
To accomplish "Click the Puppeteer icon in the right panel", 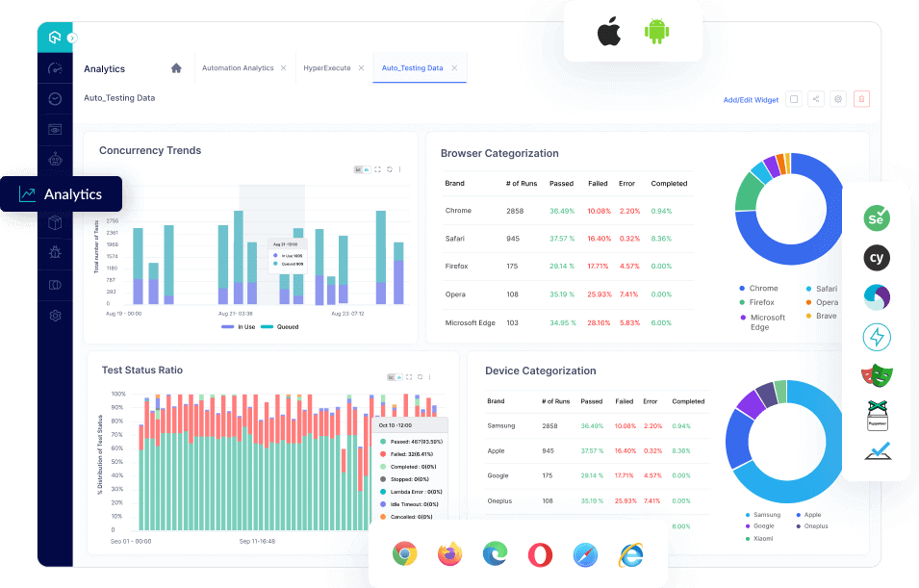I will pyautogui.click(x=877, y=416).
